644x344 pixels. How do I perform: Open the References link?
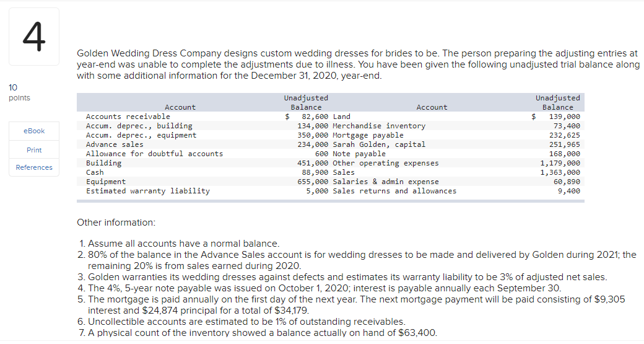34,167
